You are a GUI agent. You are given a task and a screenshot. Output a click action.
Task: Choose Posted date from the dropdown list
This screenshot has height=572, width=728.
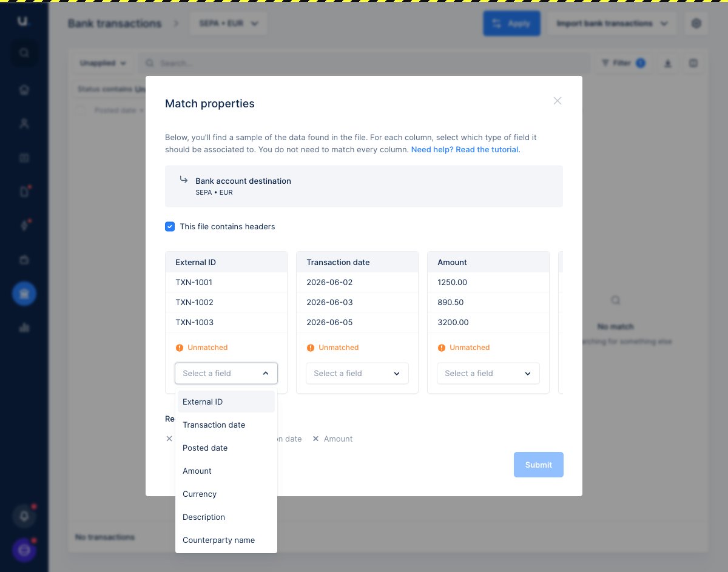(226, 448)
